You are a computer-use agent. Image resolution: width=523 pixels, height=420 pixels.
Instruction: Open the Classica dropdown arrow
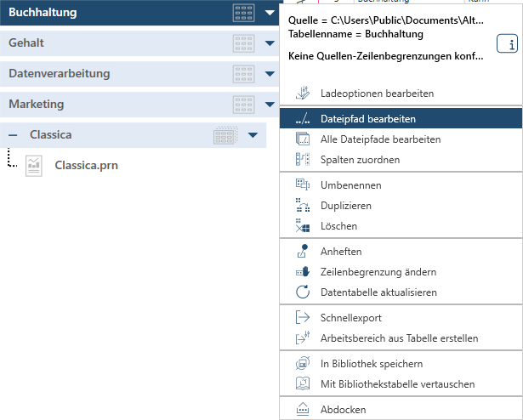pos(253,135)
